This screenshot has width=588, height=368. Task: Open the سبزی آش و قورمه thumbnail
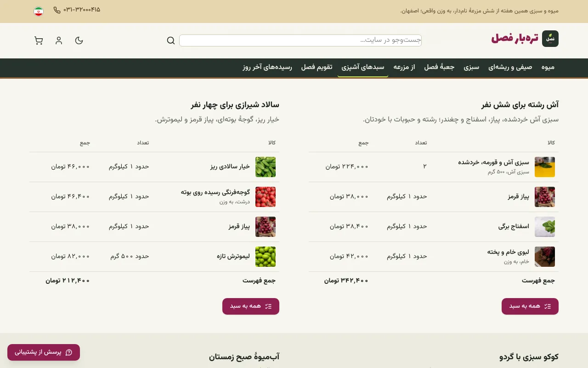point(545,167)
